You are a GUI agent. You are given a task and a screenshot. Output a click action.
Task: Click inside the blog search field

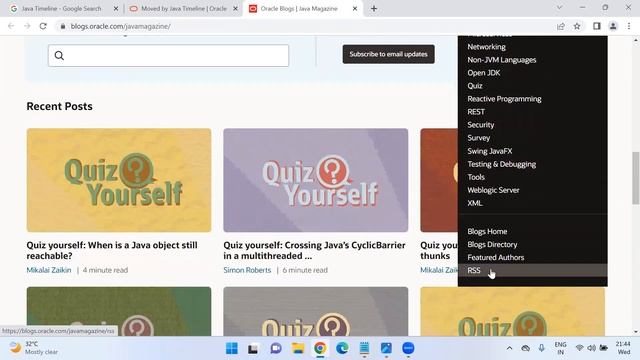click(x=168, y=56)
